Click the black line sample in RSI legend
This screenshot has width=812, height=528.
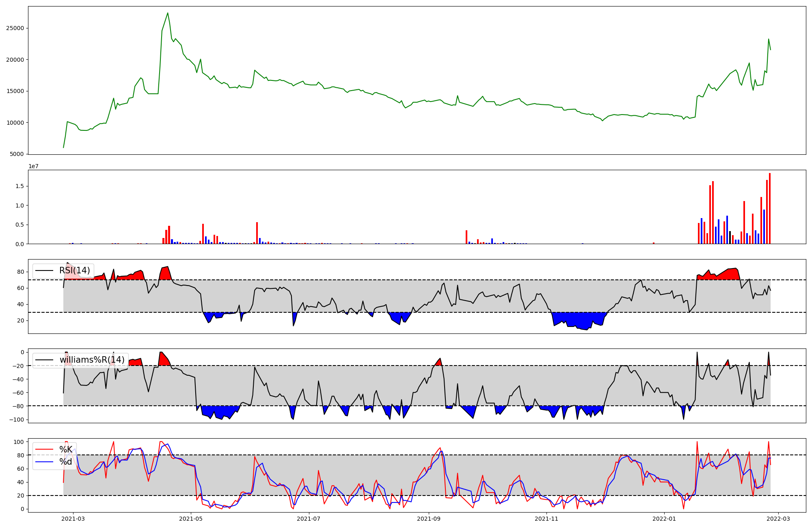44,270
